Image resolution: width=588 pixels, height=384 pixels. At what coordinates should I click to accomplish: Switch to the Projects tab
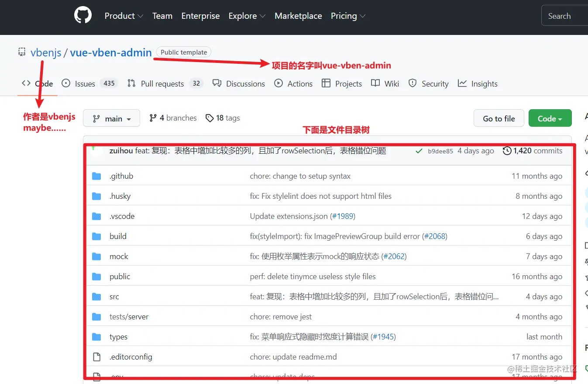click(x=342, y=83)
